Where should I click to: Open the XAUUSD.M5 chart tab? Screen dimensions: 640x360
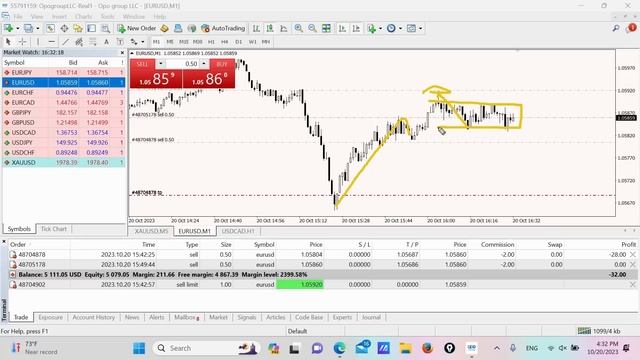tap(151, 231)
